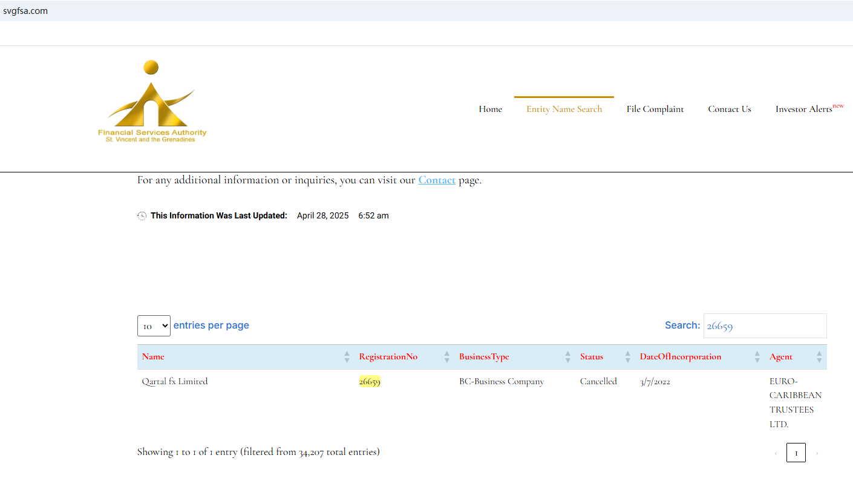This screenshot has width=853, height=504.
Task: Click the Search field containing 26659
Action: [x=765, y=326]
